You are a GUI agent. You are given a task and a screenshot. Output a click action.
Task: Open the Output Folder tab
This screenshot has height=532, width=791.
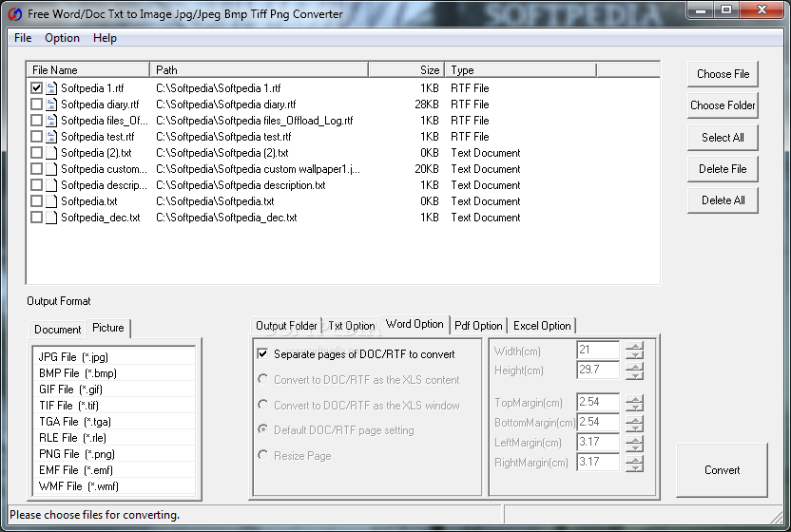[x=286, y=326]
